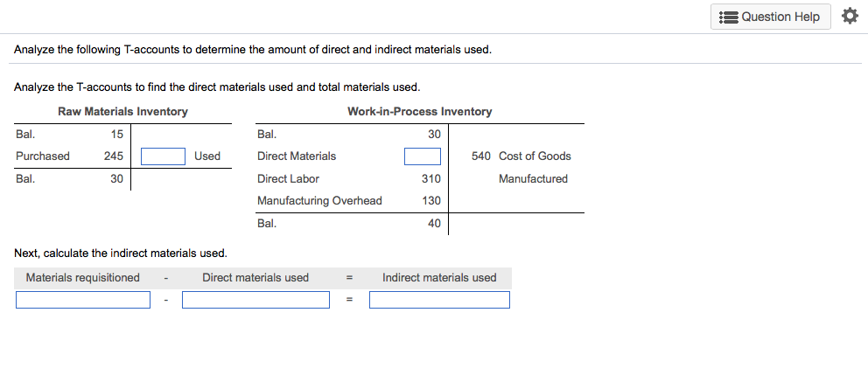The height and width of the screenshot is (382, 868).
Task: Click the Raw Materials Inventory heading
Action: (x=122, y=112)
